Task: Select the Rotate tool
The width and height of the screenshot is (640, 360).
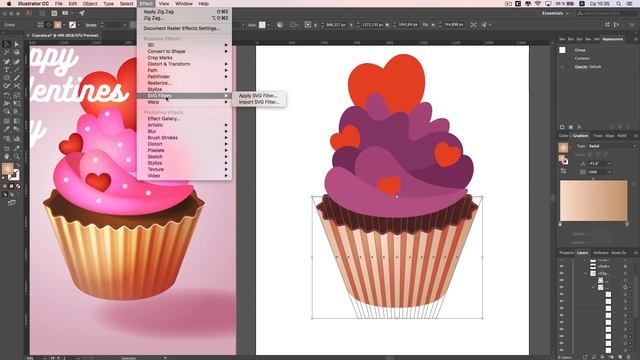Action: pos(7,95)
